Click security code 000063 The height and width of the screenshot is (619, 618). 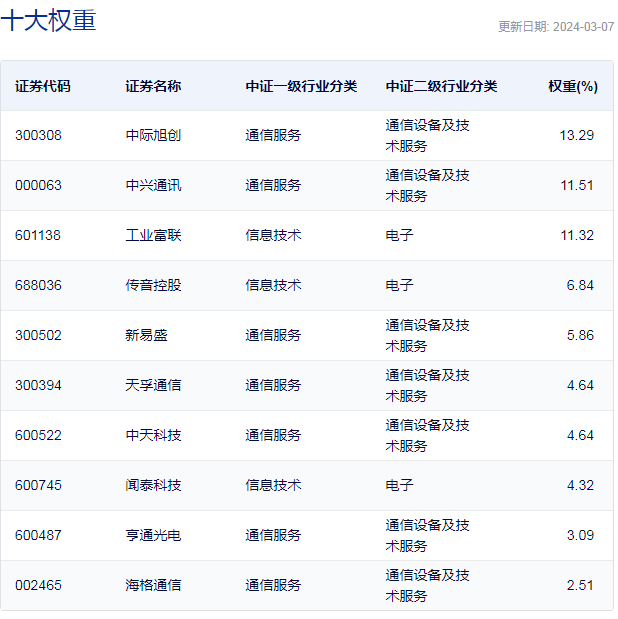38,185
